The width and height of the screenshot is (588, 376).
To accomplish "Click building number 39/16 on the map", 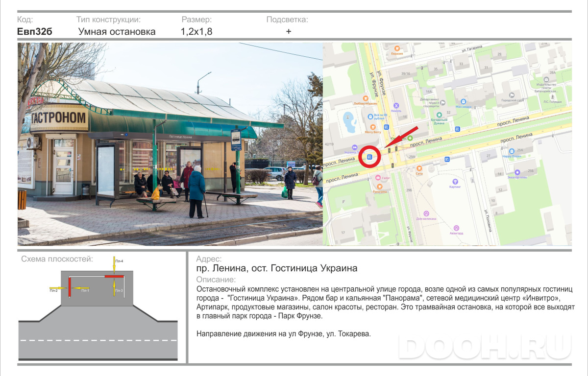I will pyautogui.click(x=405, y=73).
